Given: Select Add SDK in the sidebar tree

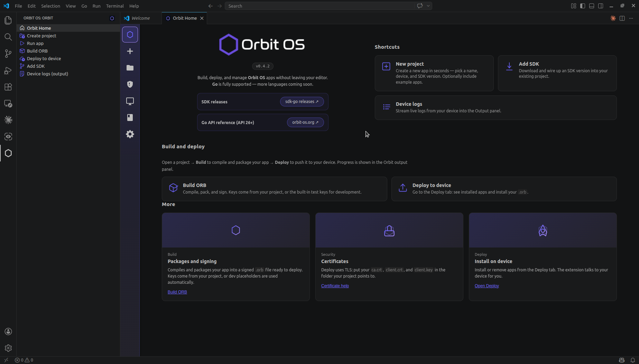Looking at the screenshot, I should (68, 66).
